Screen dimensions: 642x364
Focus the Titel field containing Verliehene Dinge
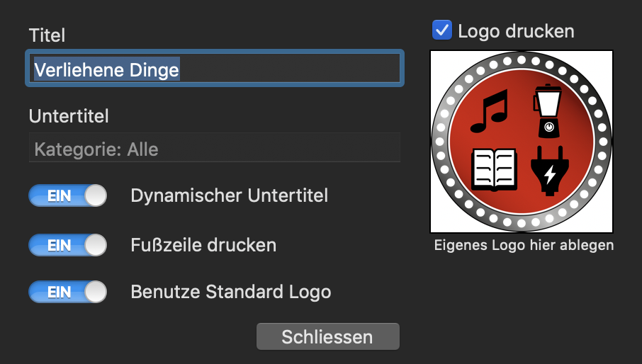tap(215, 68)
